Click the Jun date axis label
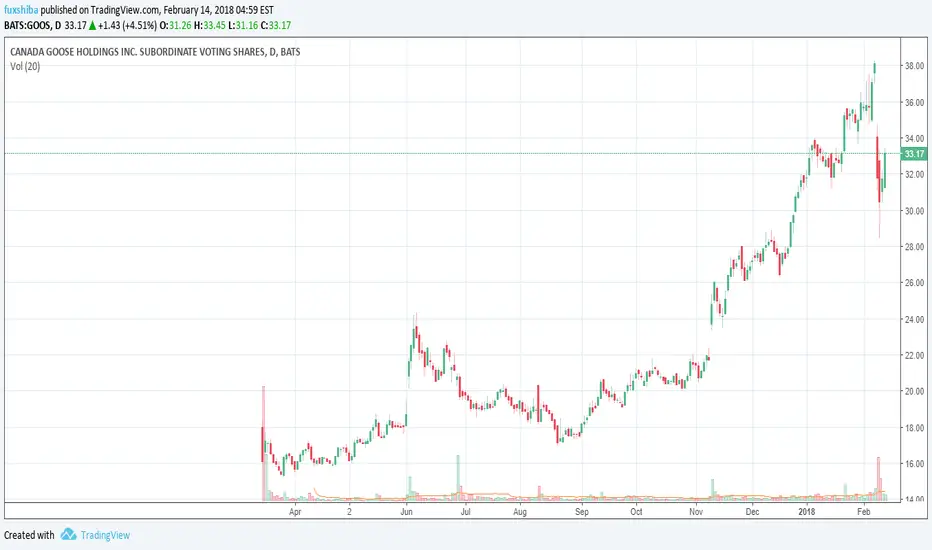 pyautogui.click(x=407, y=511)
